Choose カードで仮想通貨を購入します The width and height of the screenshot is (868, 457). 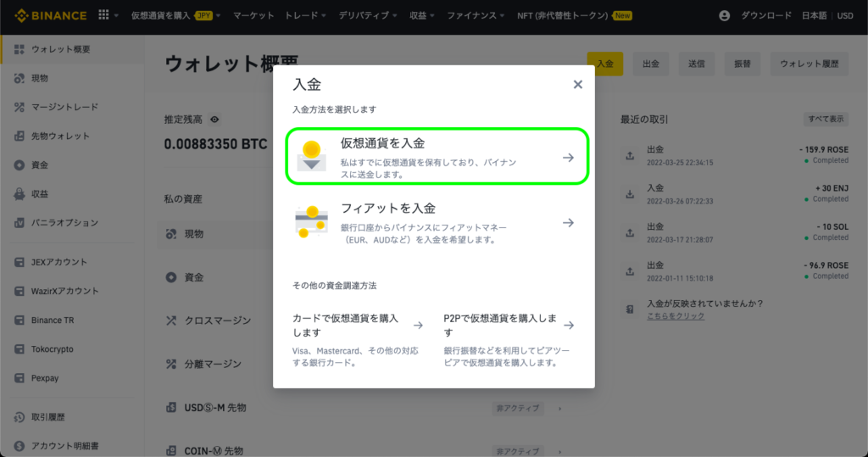click(x=359, y=339)
